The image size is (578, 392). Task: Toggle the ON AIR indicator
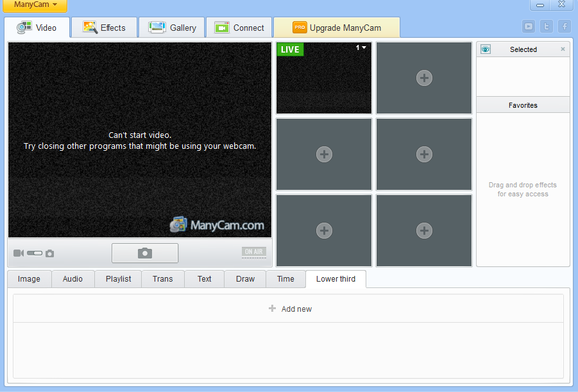coord(253,252)
